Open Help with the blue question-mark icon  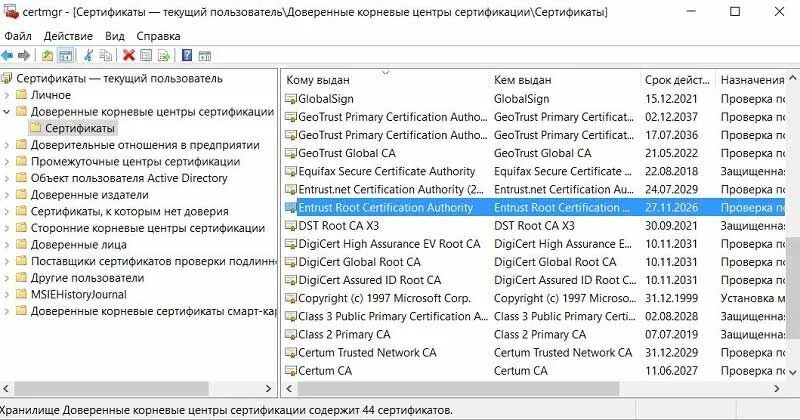click(187, 56)
